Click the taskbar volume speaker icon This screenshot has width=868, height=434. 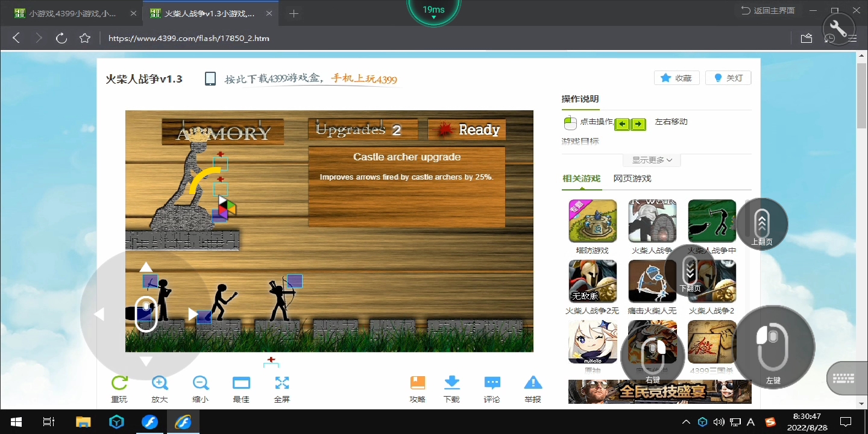[719, 421]
